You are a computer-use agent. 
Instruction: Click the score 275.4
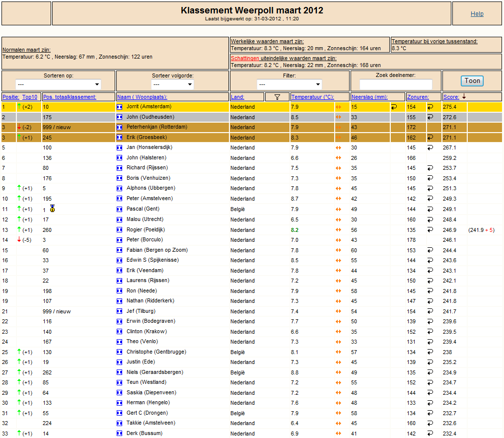[450, 107]
